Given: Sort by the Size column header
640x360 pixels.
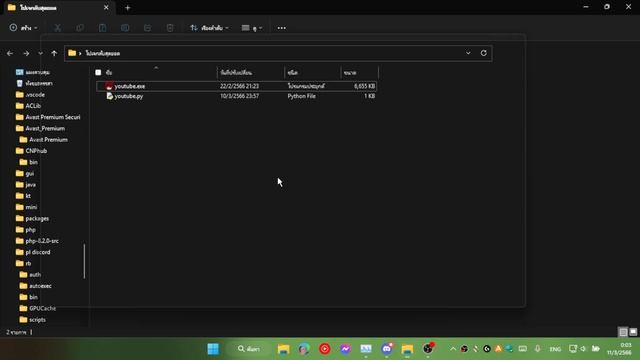Looking at the screenshot, I should pyautogui.click(x=360, y=73).
